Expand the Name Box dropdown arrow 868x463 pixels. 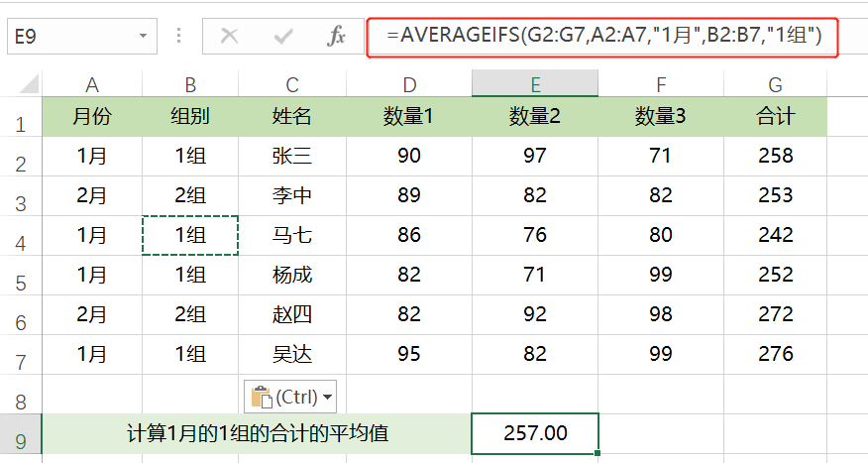[x=144, y=37]
